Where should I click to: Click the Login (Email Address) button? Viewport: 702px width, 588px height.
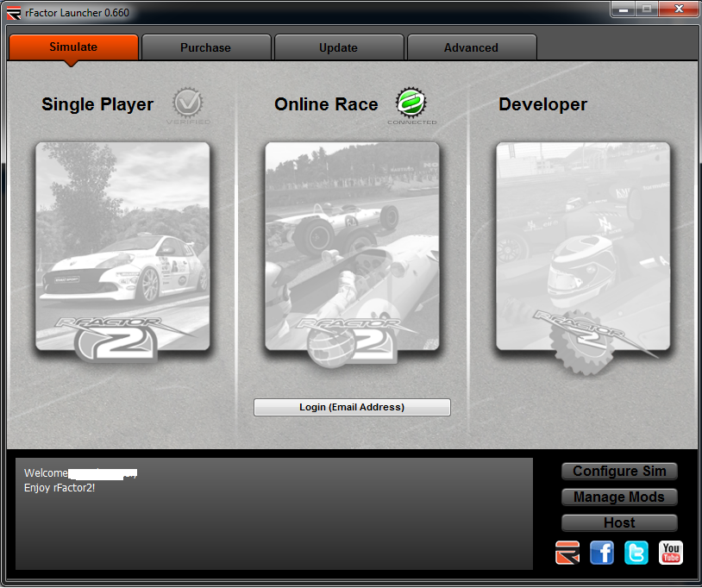[353, 407]
